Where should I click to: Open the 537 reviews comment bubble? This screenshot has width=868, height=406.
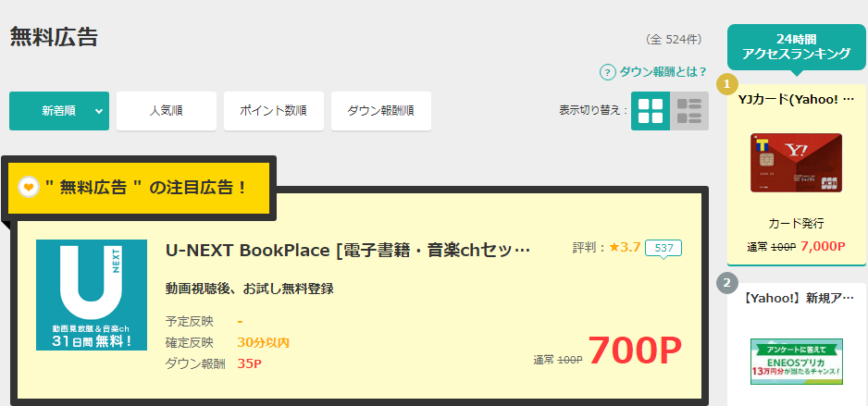[663, 249]
